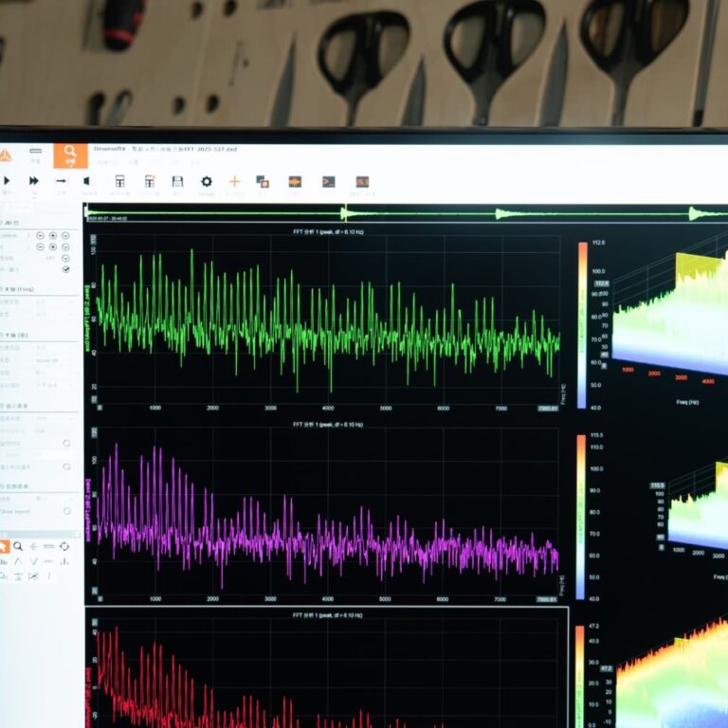The width and height of the screenshot is (728, 728).
Task: Open the dark command-prompt toolbar icon
Action: point(328,182)
